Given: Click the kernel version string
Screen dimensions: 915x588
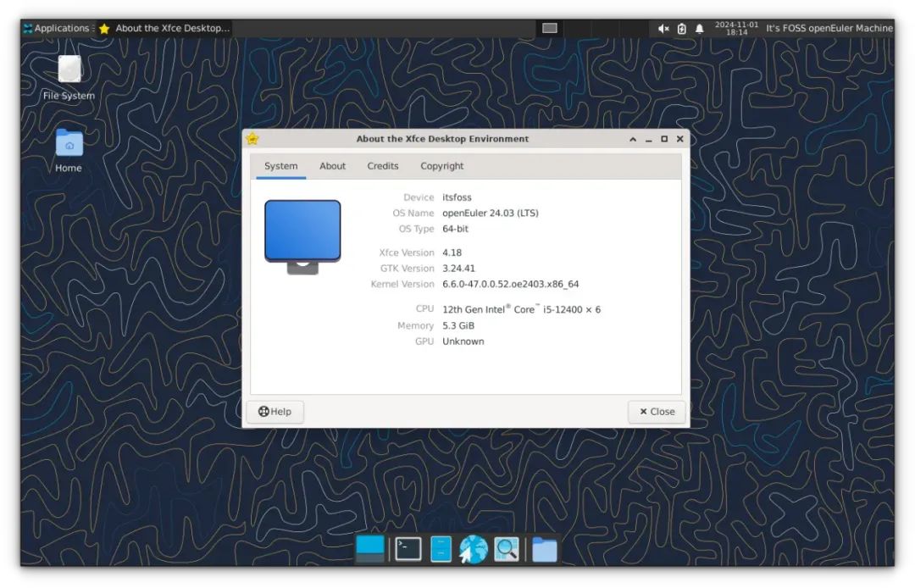Looking at the screenshot, I should [511, 284].
